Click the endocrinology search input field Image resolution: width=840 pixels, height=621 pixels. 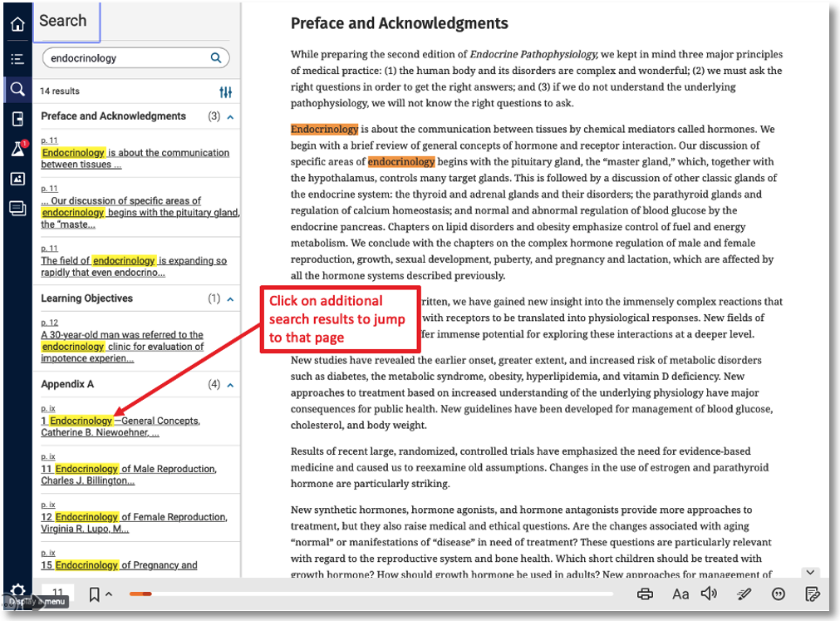click(136, 58)
